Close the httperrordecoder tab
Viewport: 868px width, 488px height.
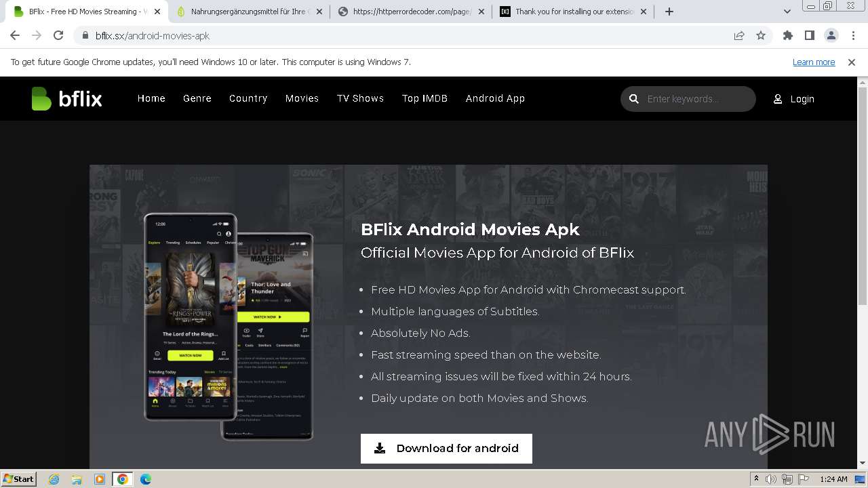(481, 12)
